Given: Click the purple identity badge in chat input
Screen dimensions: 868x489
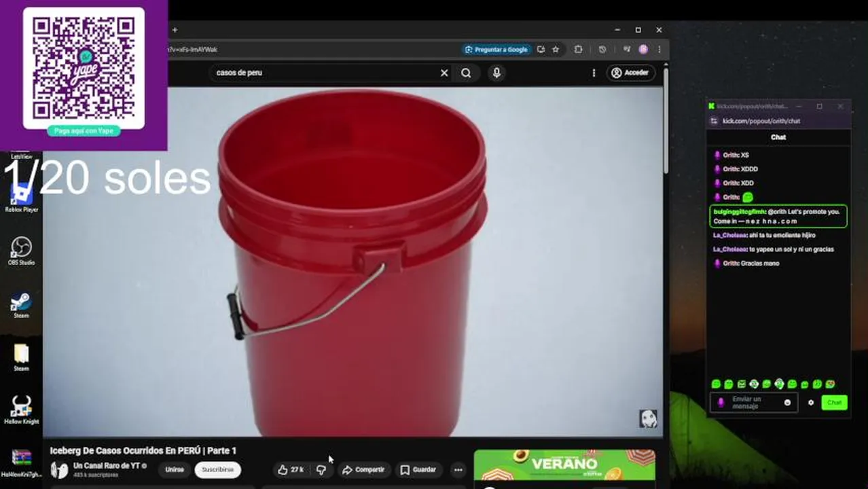Looking at the screenshot, I should pos(721,403).
